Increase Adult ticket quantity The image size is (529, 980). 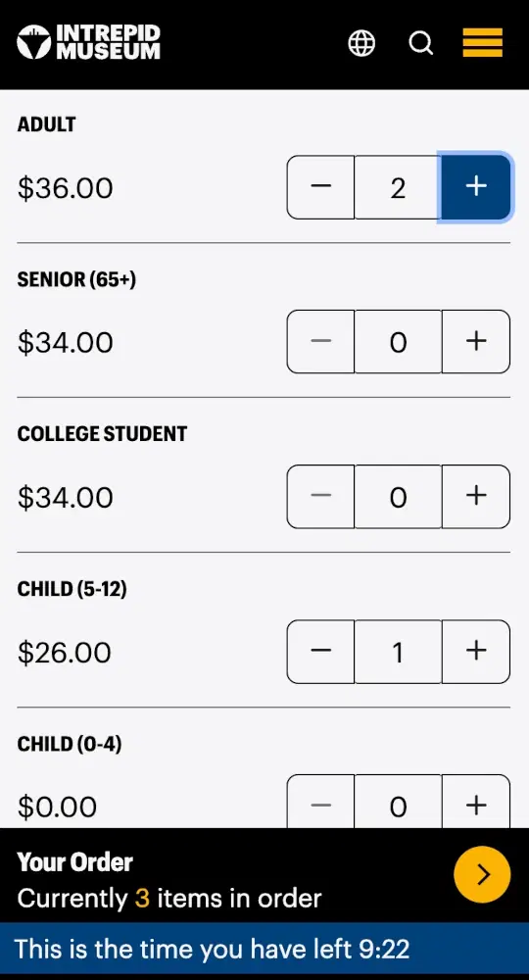[x=476, y=187]
